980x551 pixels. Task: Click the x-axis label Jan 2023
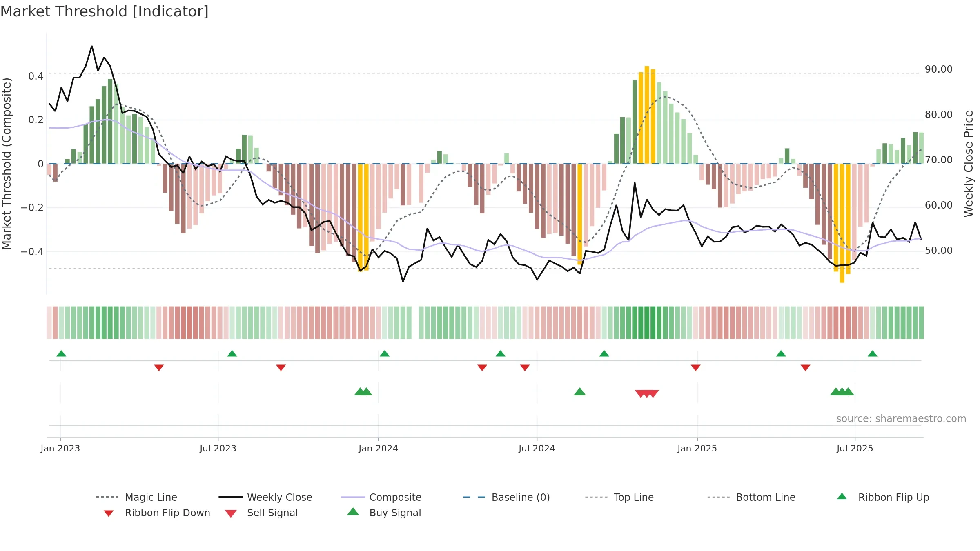click(60, 448)
